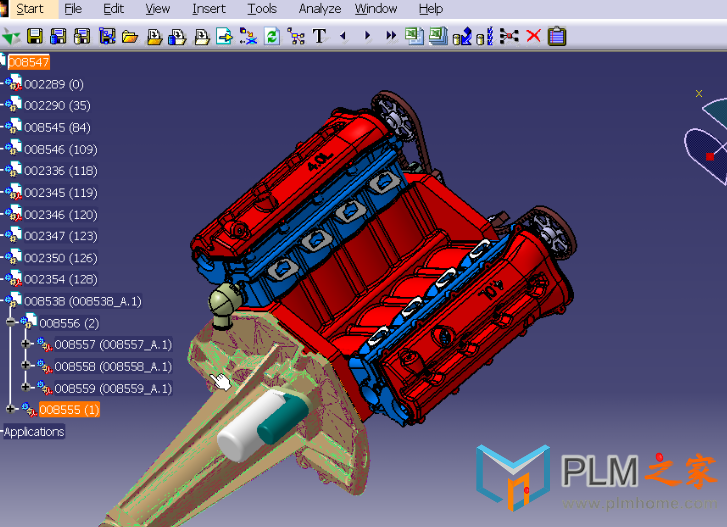Click the 008559 (008559_A.1) label
The width and height of the screenshot is (727, 527).
click(113, 388)
